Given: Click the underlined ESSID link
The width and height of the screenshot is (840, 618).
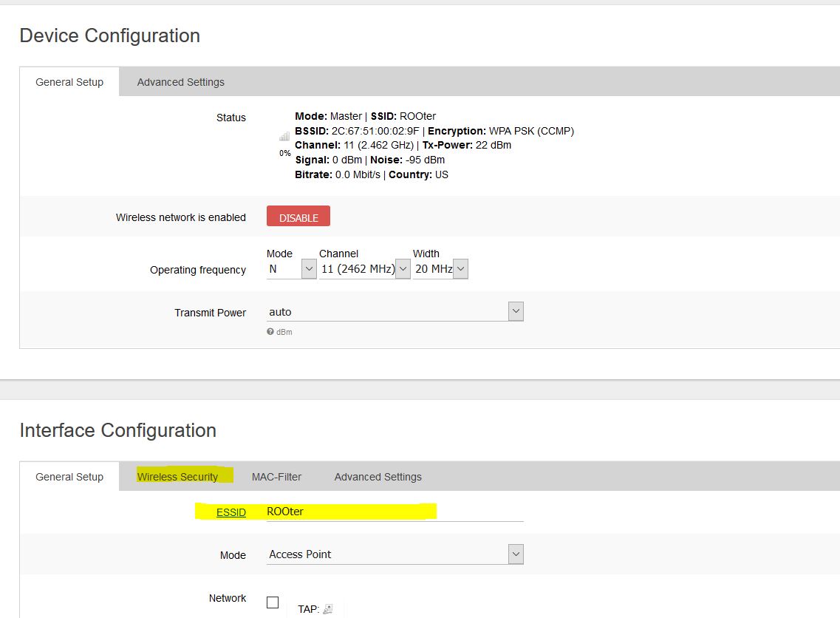Looking at the screenshot, I should [x=231, y=512].
